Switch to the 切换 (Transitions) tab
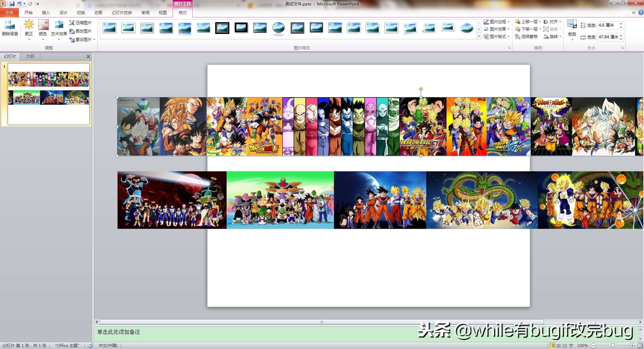 [81, 13]
